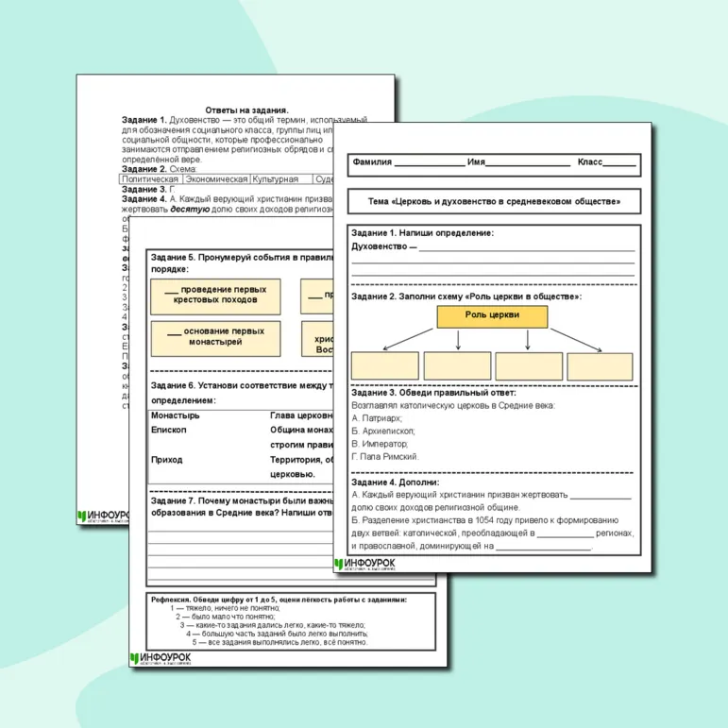Click reflection option '1 — тяжело, ничего не понятно'
The width and height of the screenshot is (728, 728).
tap(225, 608)
